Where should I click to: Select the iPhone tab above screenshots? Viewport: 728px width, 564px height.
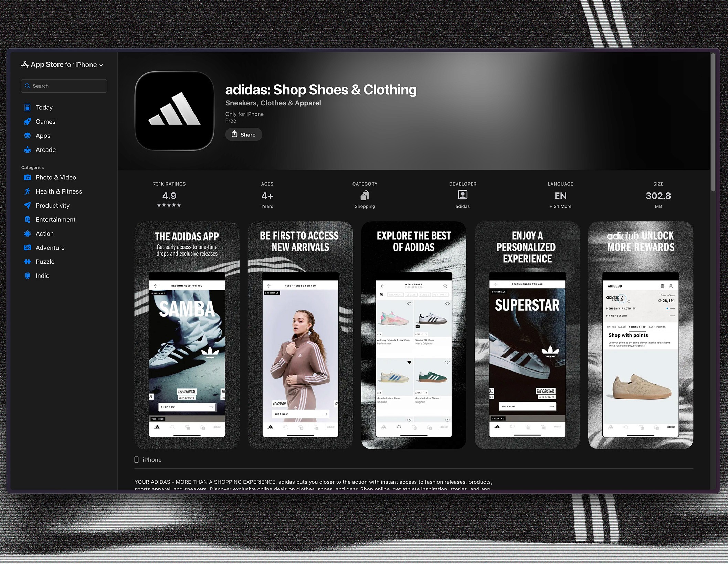(148, 459)
